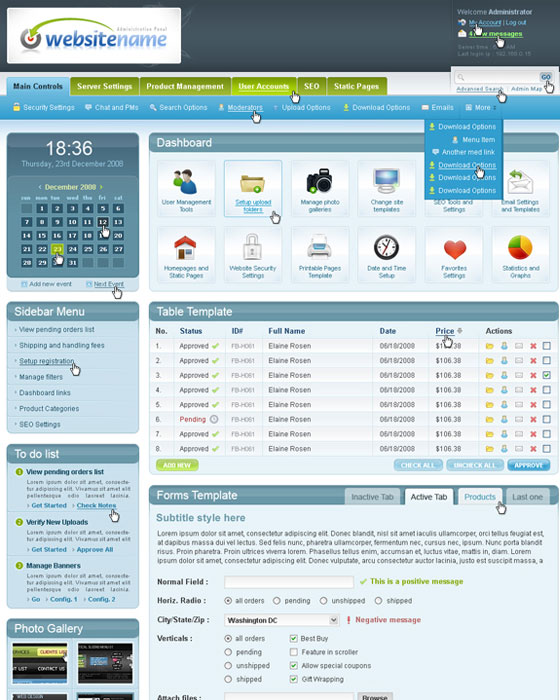The image size is (560, 700).
Task: Open Change site templates monitor icon
Action: point(387,188)
